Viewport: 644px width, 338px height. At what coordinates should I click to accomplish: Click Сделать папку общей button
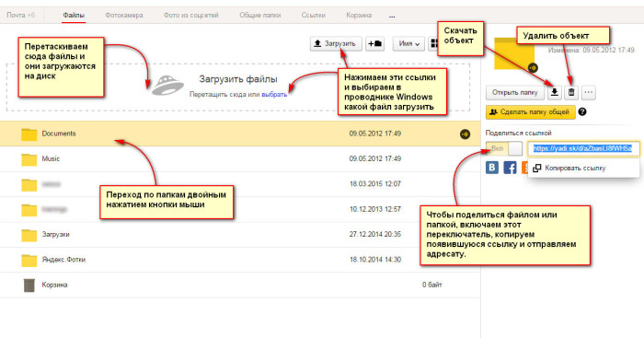(531, 111)
